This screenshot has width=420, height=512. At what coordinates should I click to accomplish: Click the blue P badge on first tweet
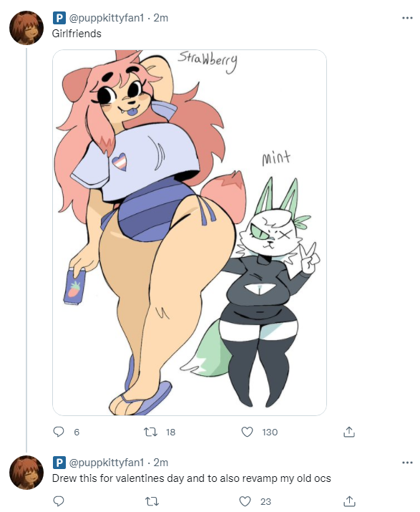[59, 18]
